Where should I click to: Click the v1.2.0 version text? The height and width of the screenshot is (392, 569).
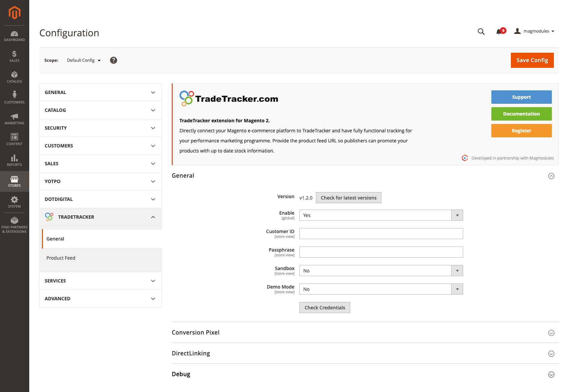306,198
